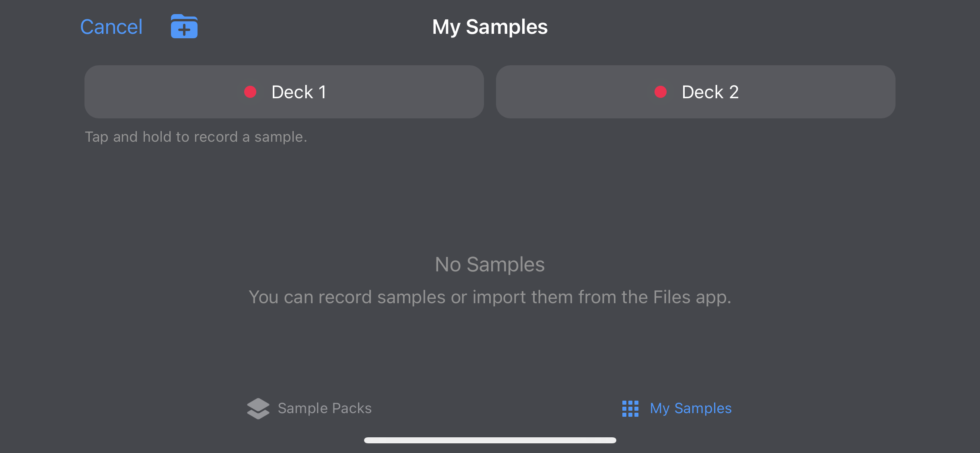This screenshot has width=980, height=453.
Task: Click the Files app import hint text
Action: coord(490,297)
